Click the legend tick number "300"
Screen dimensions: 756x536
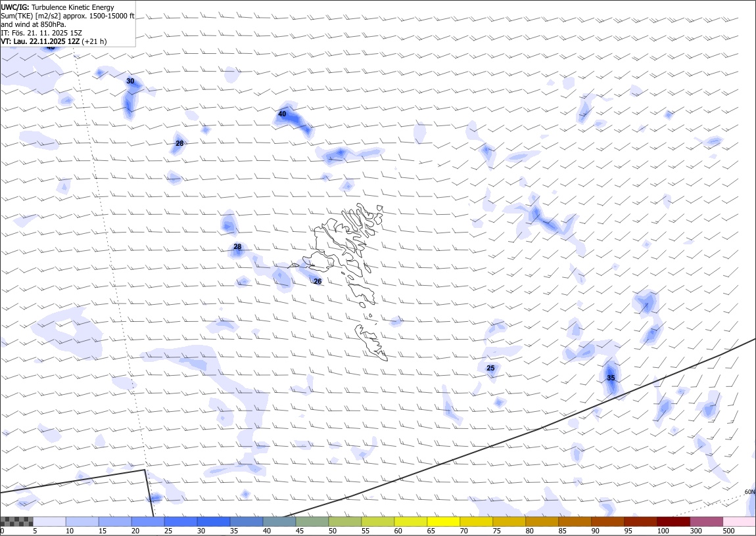[x=696, y=531]
